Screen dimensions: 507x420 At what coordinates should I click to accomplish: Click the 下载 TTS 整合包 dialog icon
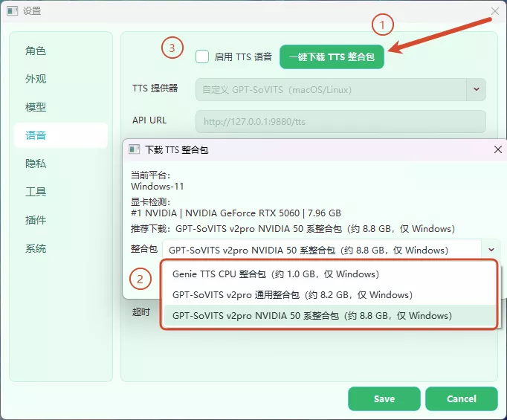click(x=135, y=149)
